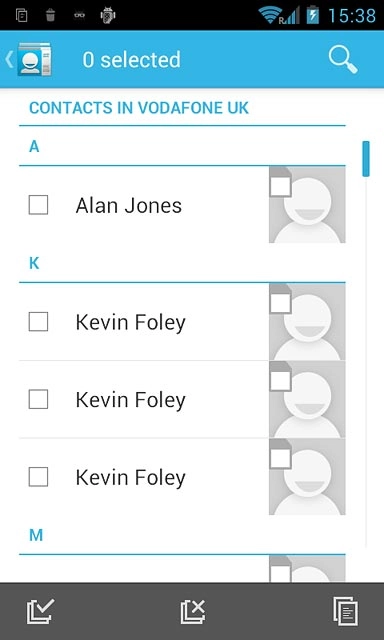Tap the Contacts in Vodafone UK header
The height and width of the screenshot is (640, 384).
click(139, 108)
